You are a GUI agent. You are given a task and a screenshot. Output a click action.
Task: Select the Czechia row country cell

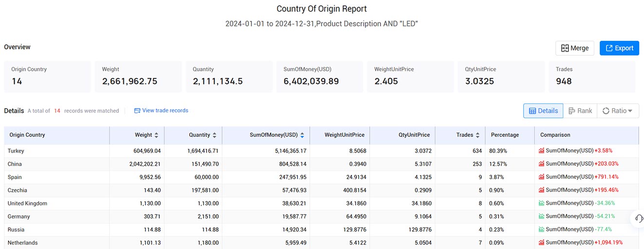pos(57,190)
